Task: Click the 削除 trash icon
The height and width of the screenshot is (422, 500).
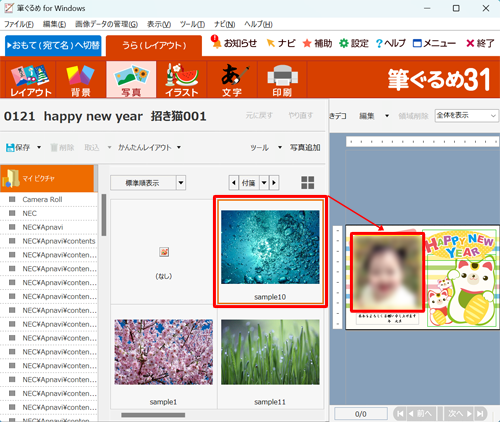Action: pyautogui.click(x=54, y=147)
